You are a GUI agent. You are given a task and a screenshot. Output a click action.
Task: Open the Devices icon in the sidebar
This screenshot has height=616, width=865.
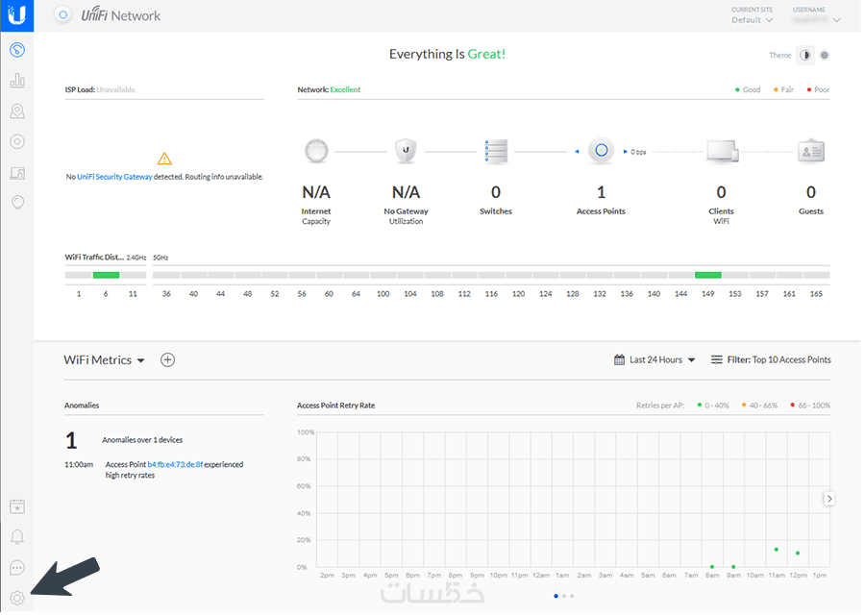(x=17, y=142)
